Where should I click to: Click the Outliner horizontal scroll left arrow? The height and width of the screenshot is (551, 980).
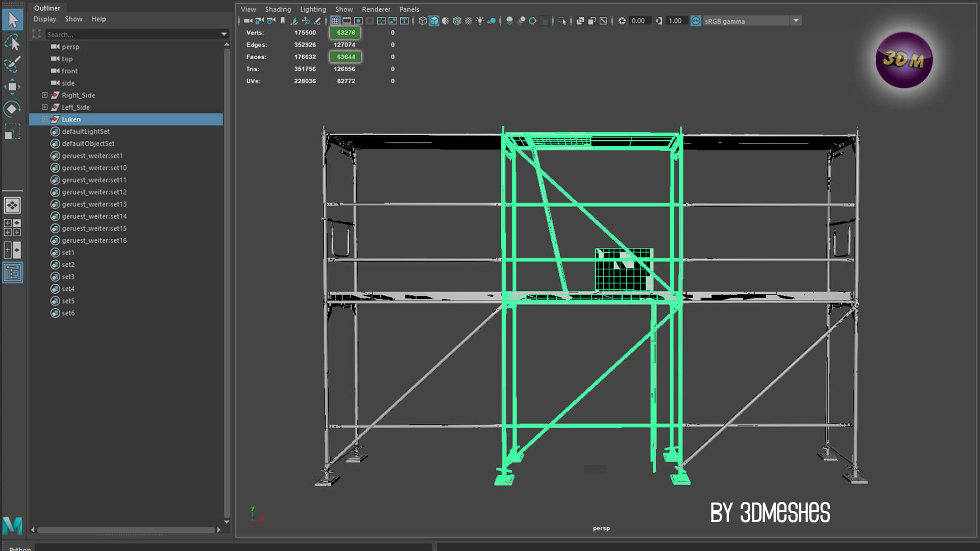(33, 530)
